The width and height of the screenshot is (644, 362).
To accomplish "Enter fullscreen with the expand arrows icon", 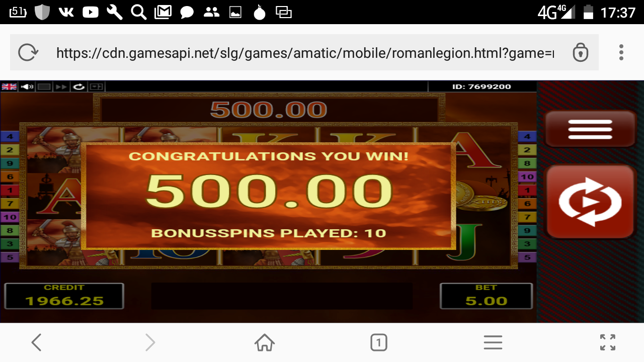I will (608, 342).
